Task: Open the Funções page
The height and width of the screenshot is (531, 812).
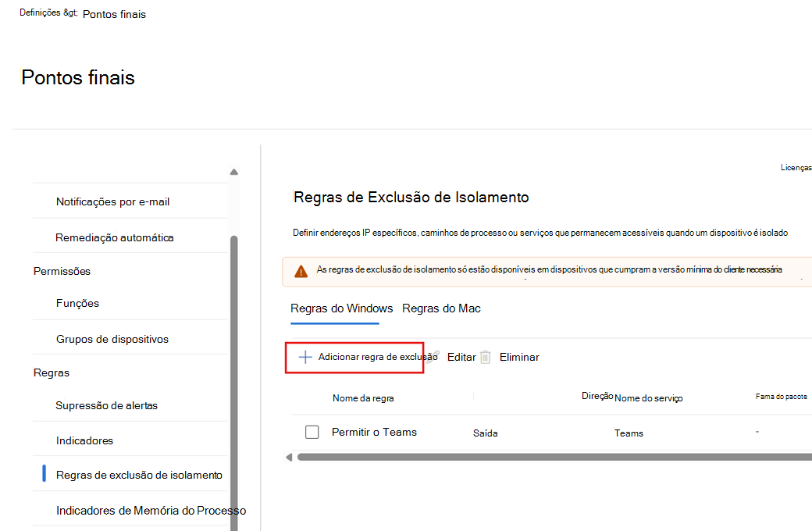Action: [x=77, y=303]
